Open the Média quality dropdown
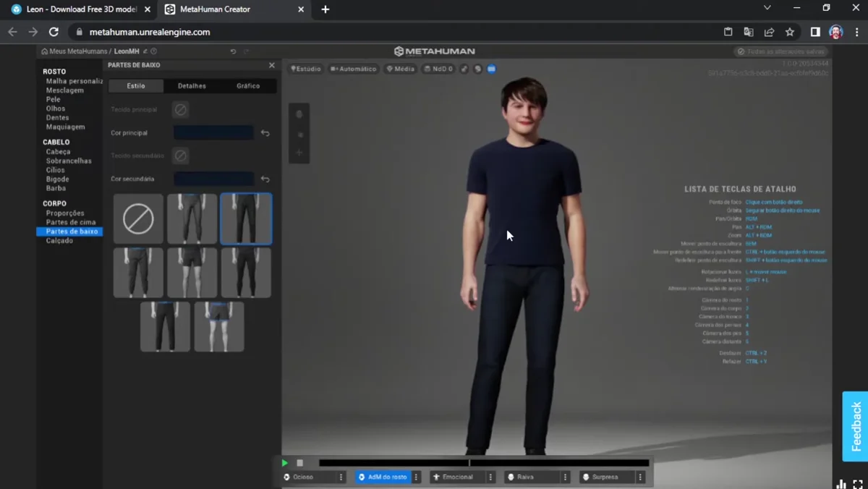Viewport: 868px width, 489px height. coord(401,69)
